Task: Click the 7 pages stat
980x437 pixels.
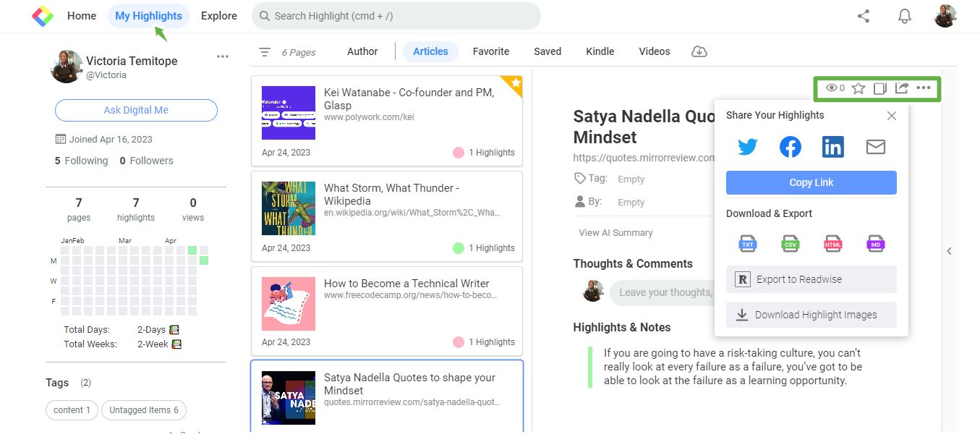Action: pyautogui.click(x=79, y=209)
